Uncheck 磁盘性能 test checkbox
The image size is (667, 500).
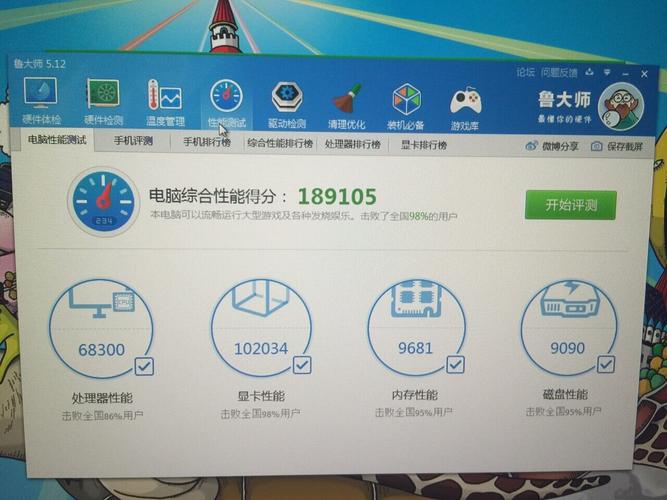pyautogui.click(x=606, y=364)
